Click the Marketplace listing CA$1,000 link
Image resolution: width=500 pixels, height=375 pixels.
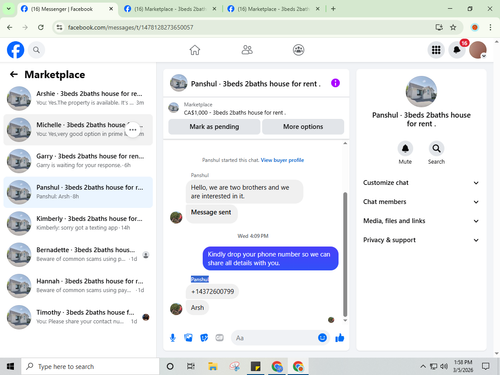235,113
